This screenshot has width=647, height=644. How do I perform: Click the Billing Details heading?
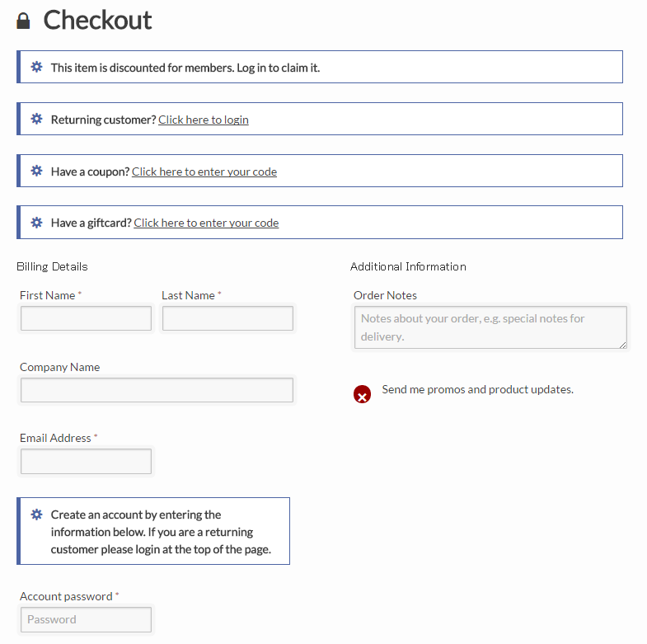click(52, 266)
